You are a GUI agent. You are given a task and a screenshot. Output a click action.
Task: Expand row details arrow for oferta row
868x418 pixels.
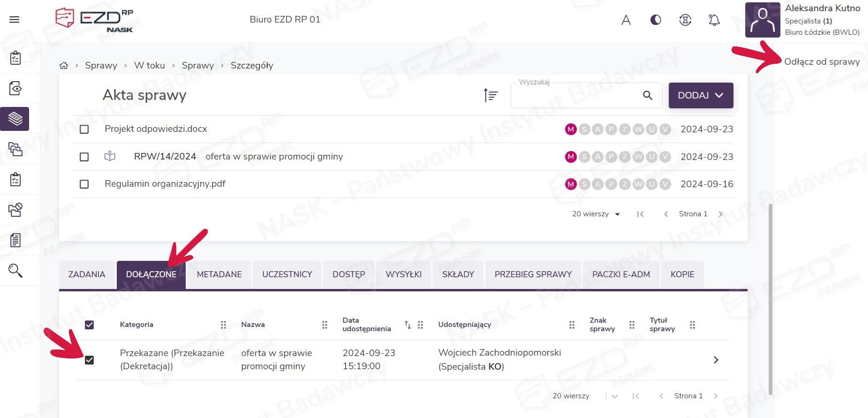[x=716, y=360]
